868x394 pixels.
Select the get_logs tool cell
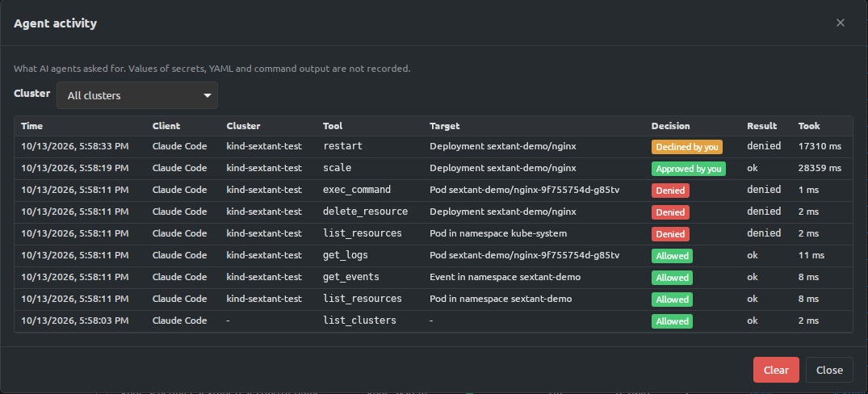pyautogui.click(x=346, y=255)
